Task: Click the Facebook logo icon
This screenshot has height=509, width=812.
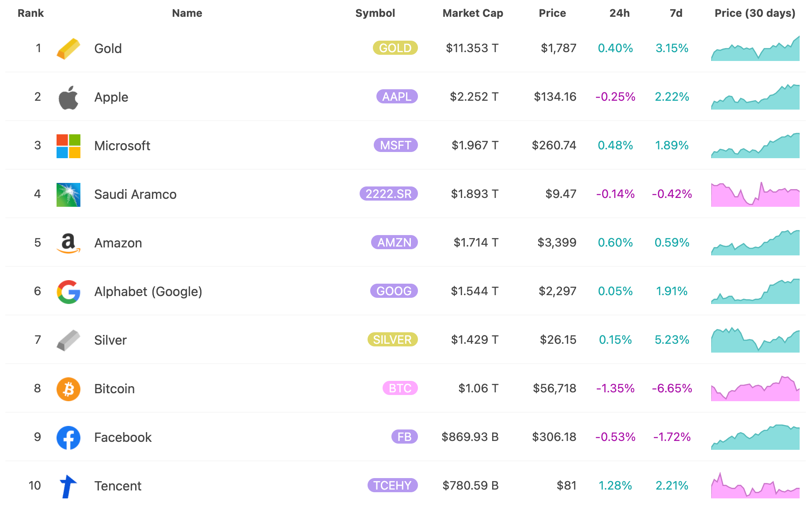Action: click(x=68, y=437)
